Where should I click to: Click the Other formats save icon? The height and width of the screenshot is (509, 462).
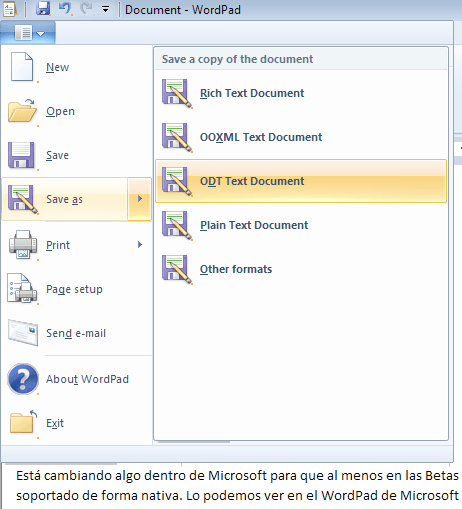pos(177,269)
